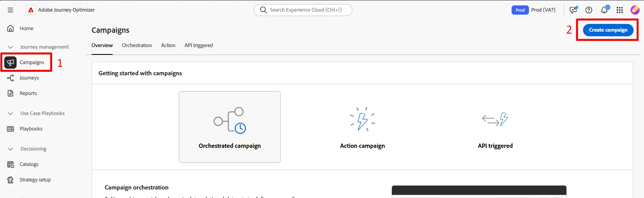Open Strategy setup in the sidebar
Viewport: 644px width, 198px height.
point(35,180)
